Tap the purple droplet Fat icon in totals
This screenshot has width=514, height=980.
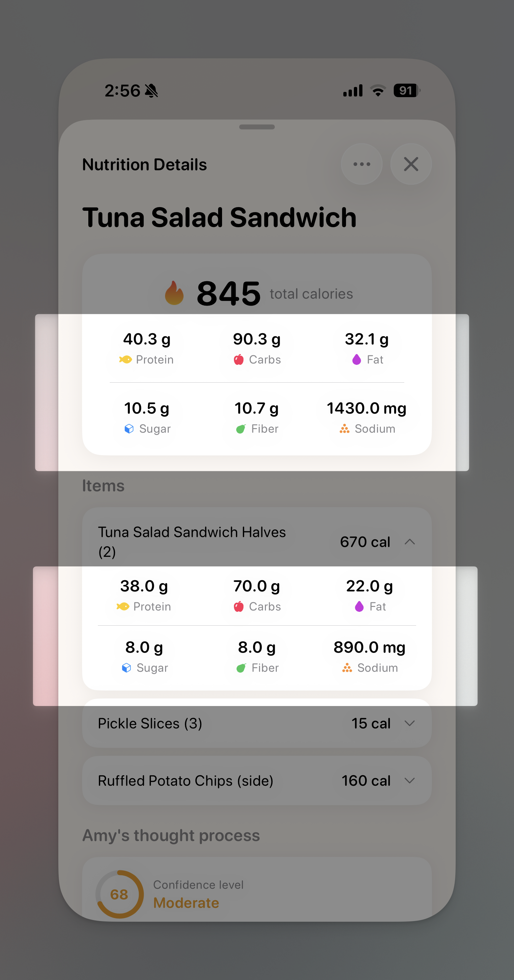coord(357,360)
